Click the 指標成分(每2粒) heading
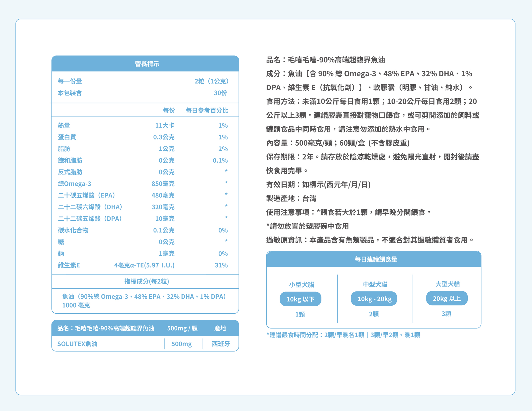Screen dimensions: 532x411 tap(147, 281)
